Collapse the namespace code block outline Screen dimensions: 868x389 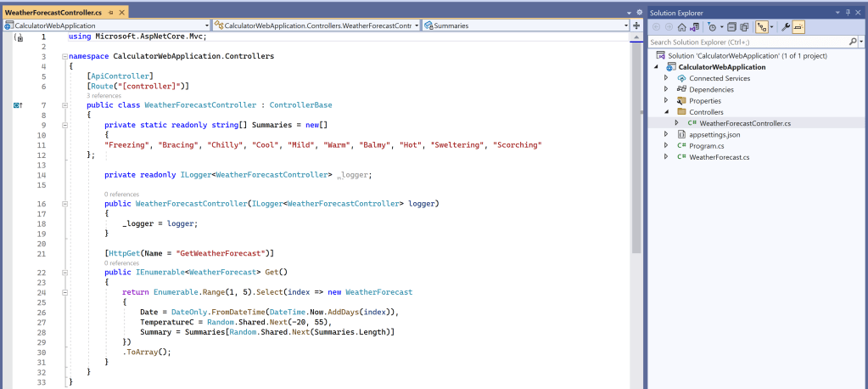pyautogui.click(x=62, y=56)
